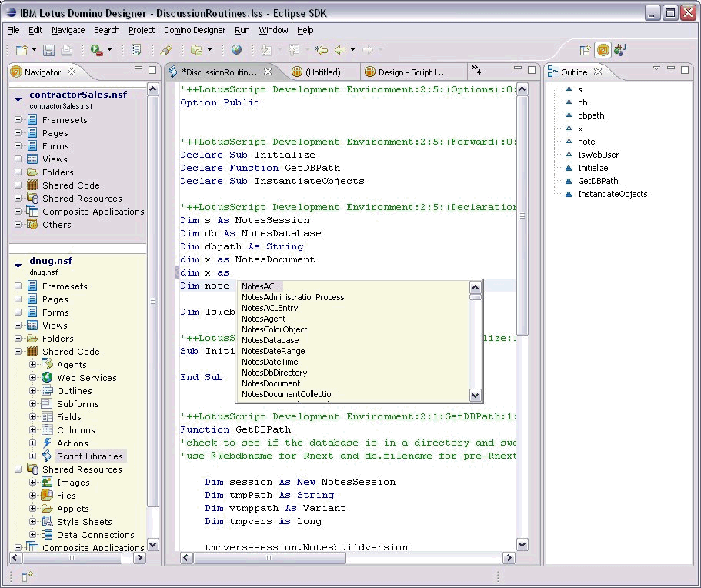Viewport: 701px width, 588px height.
Task: Click the Save disk icon
Action: coord(48,50)
